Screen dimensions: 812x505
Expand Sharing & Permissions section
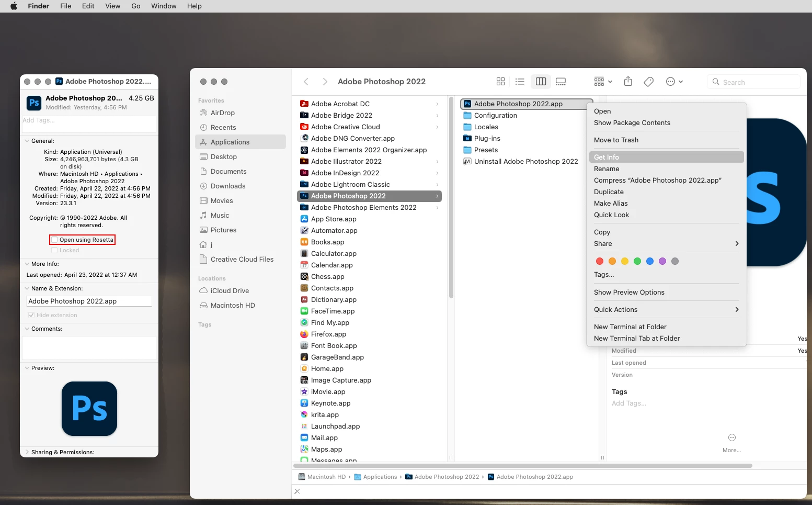pos(27,452)
